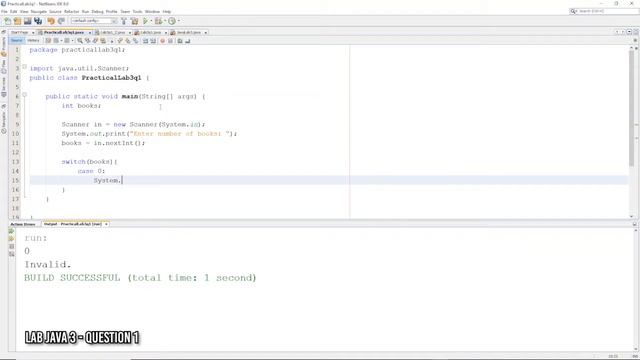The image size is (640, 360).
Task: Click Clean and Build Project icon
Action: (x=135, y=21)
